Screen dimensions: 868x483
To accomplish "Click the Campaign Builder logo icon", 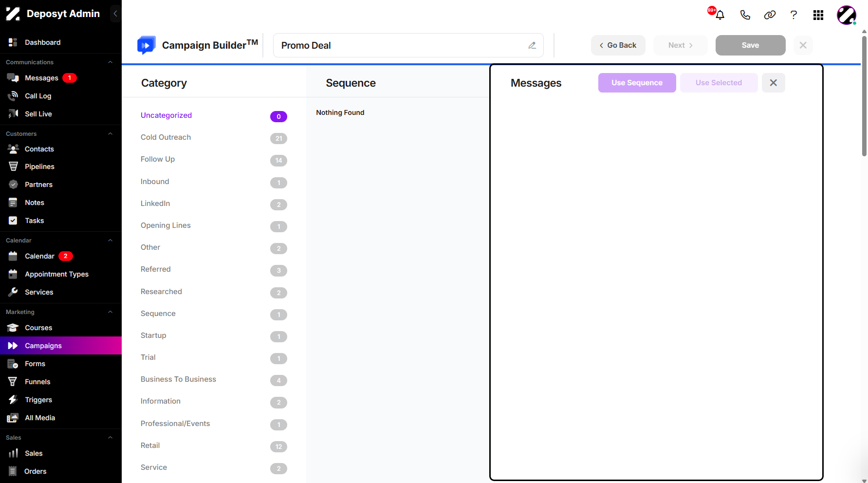I will [146, 45].
